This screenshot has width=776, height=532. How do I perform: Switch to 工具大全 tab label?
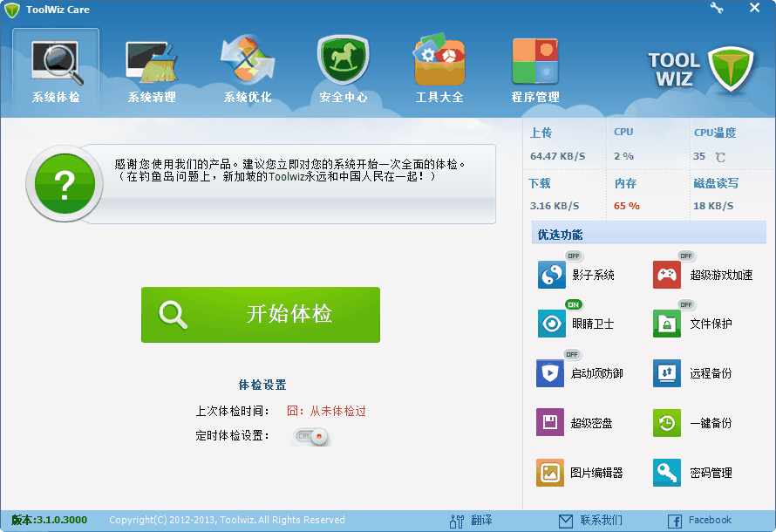(439, 97)
